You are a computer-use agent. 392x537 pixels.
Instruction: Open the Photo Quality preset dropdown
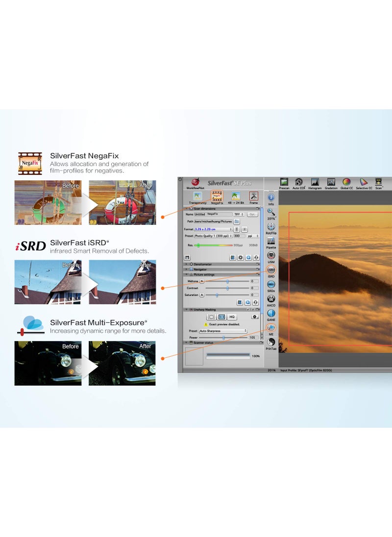pyautogui.click(x=213, y=236)
